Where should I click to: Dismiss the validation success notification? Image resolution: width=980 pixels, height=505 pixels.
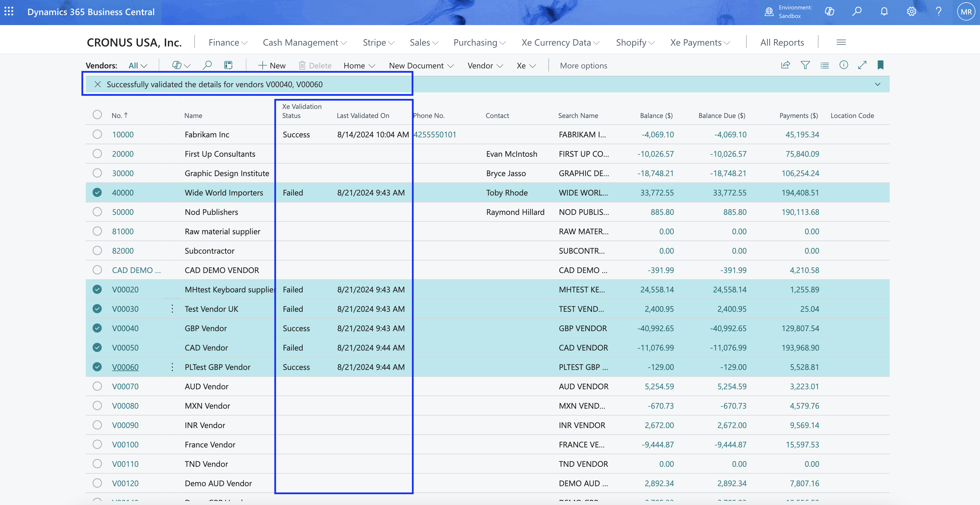point(98,84)
